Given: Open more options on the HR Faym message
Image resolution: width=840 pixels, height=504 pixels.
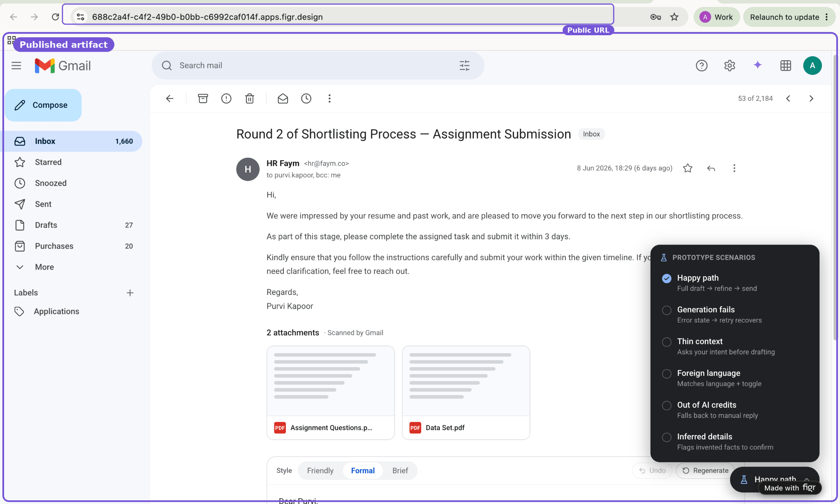Looking at the screenshot, I should (734, 168).
